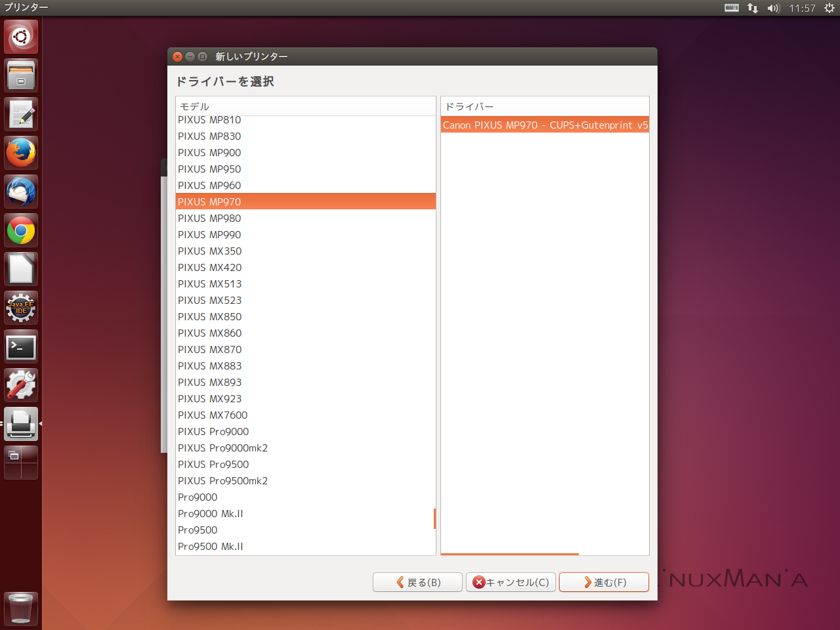Open the keyboard input indicator in top panel

coord(732,8)
